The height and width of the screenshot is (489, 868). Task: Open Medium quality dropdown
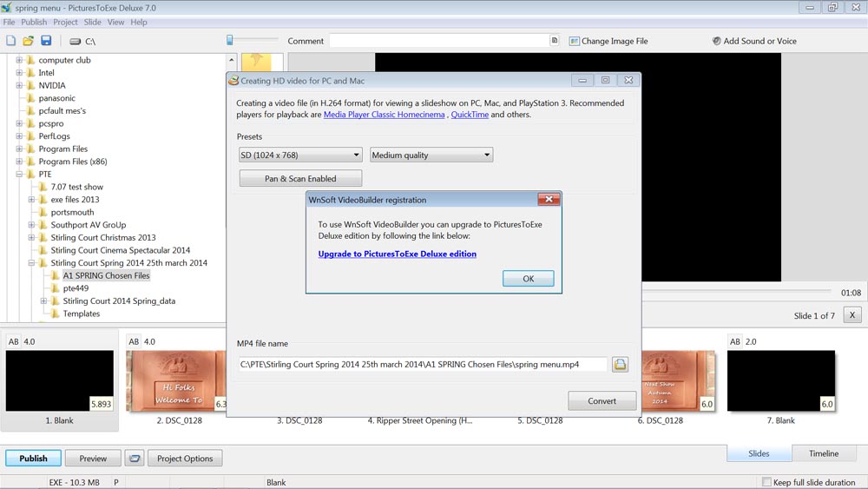(x=431, y=155)
